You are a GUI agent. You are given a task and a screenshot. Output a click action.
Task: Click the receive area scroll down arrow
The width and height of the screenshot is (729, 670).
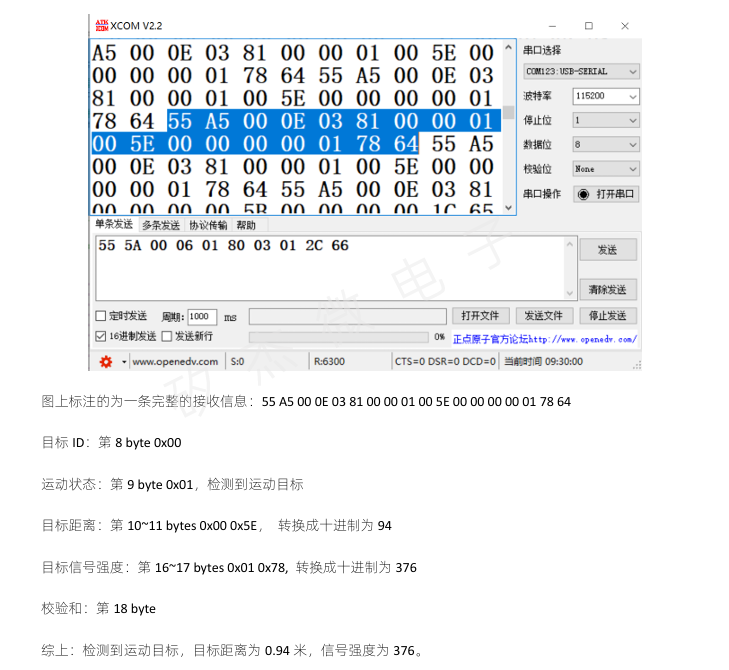[509, 208]
